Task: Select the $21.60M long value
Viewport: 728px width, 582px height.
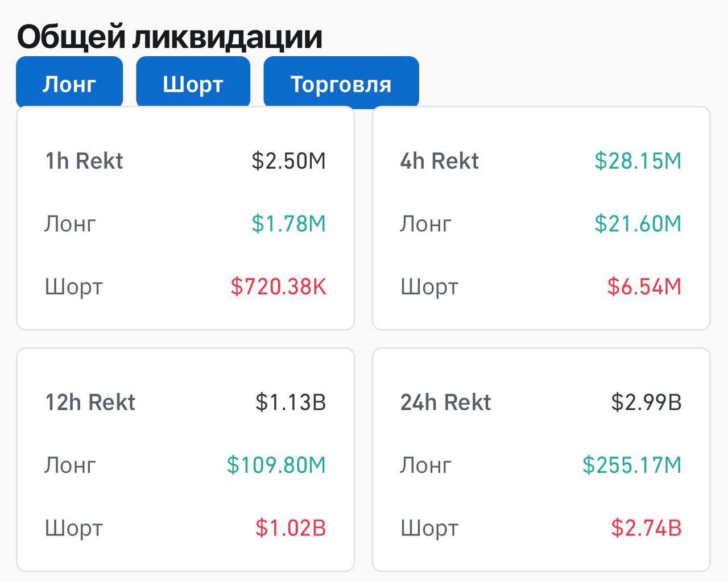Action: pos(638,223)
